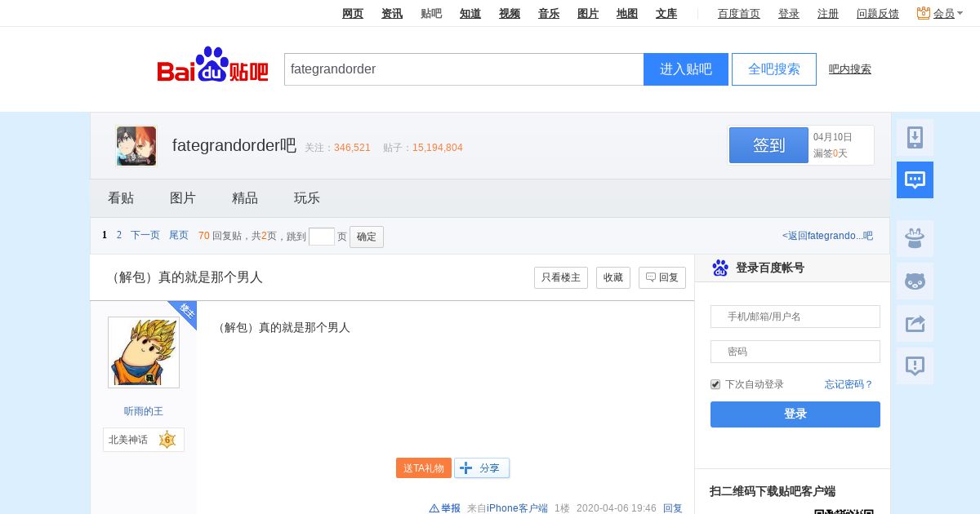This screenshot has height=514, width=980.
Task: Open 音乐 in the top navigation
Action: click(549, 13)
